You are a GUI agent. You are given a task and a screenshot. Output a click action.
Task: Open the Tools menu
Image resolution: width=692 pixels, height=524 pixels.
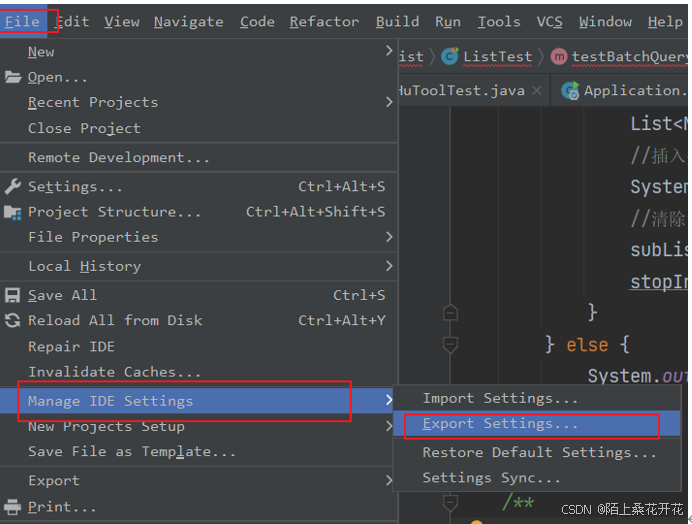(499, 21)
